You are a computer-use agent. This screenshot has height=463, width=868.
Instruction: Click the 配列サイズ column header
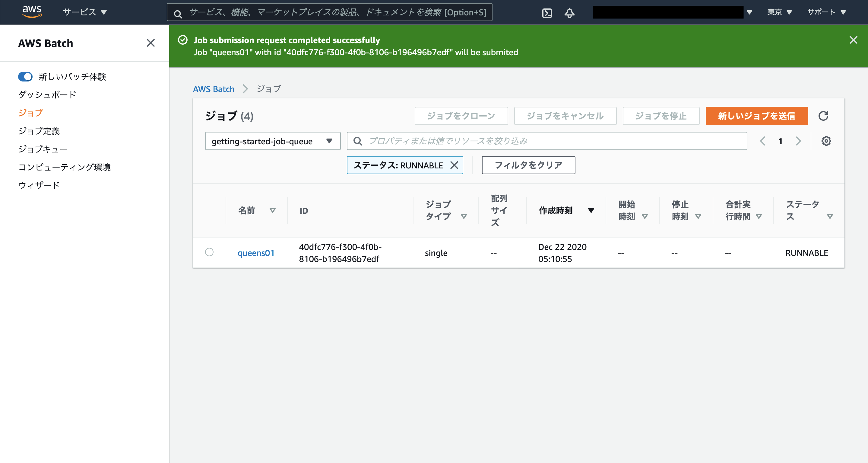point(499,210)
